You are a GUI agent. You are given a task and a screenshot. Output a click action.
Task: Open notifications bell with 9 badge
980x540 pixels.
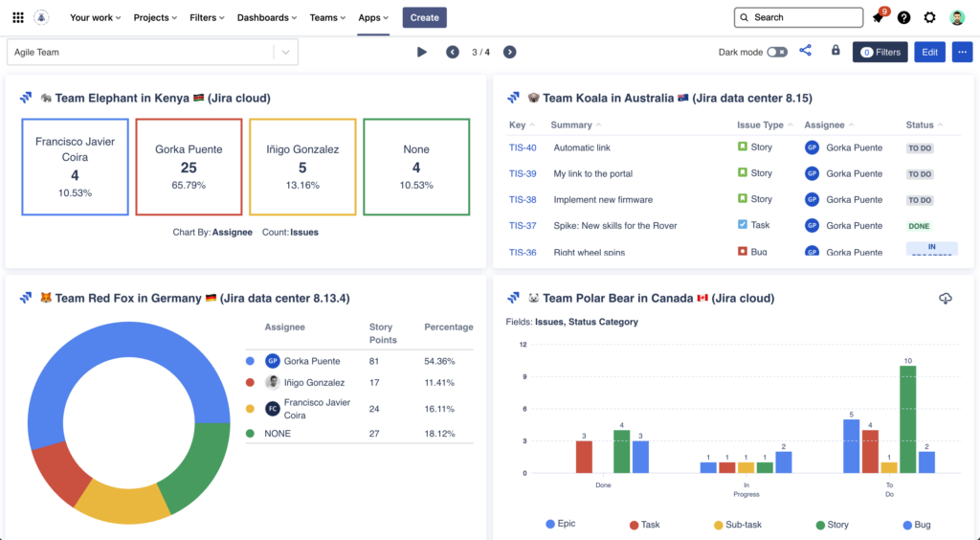(879, 17)
